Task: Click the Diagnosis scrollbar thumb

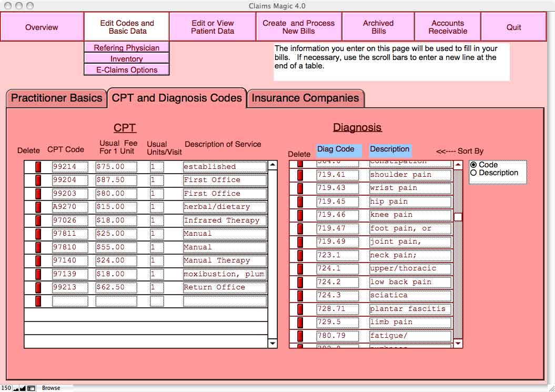Action: [x=458, y=217]
